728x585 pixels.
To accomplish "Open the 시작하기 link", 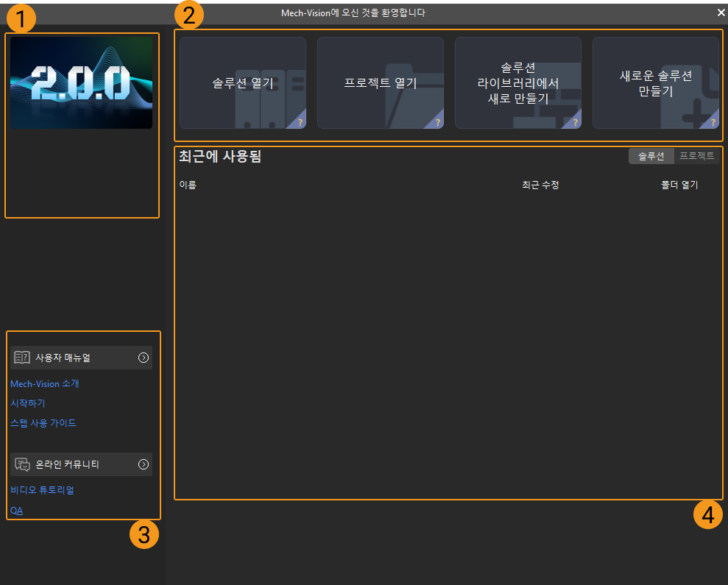I will [x=28, y=403].
